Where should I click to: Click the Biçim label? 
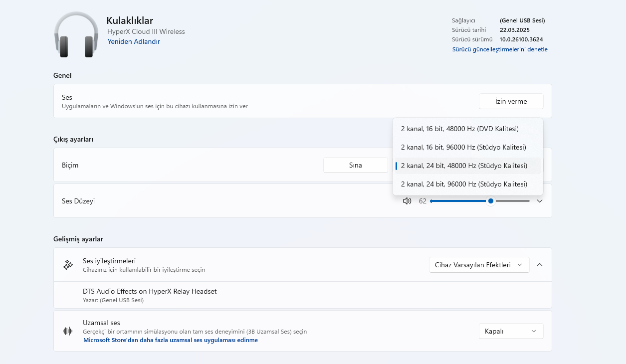coord(70,165)
